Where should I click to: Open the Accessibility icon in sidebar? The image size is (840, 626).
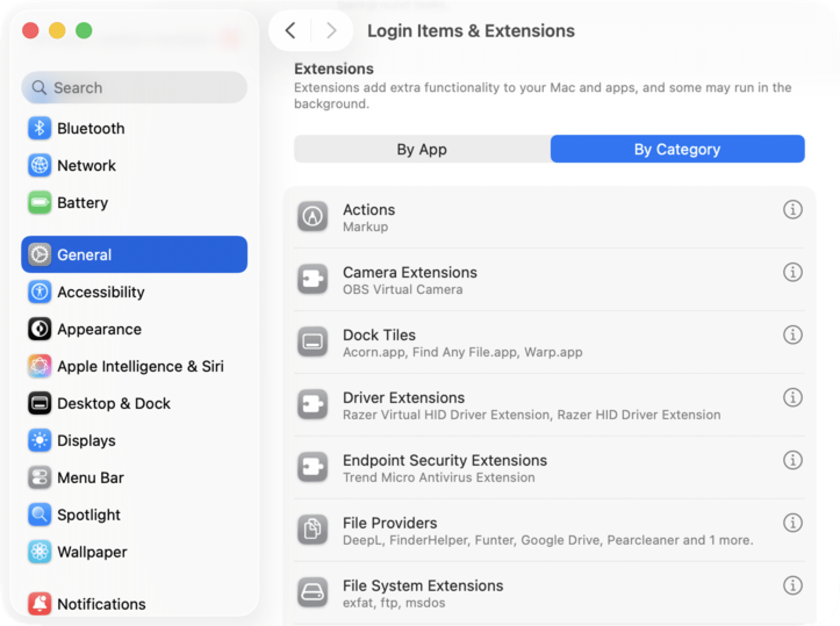pos(40,292)
